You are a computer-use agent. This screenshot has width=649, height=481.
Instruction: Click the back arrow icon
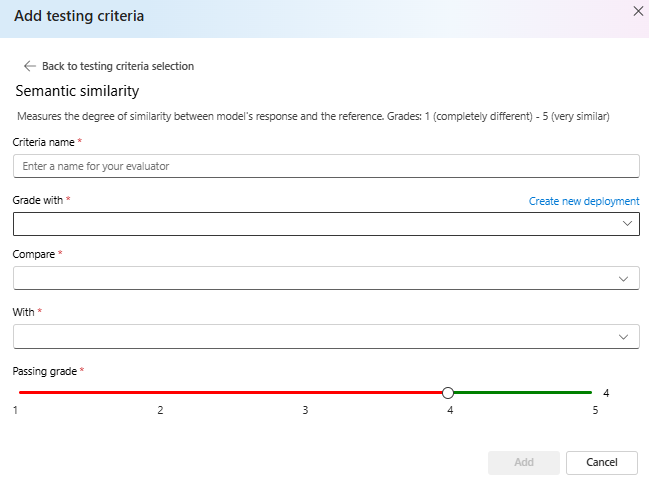click(x=29, y=66)
